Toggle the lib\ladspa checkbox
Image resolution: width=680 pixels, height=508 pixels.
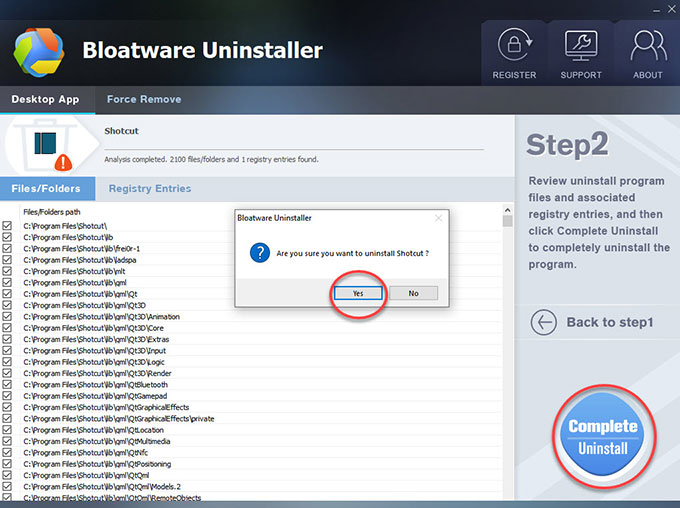[x=7, y=259]
